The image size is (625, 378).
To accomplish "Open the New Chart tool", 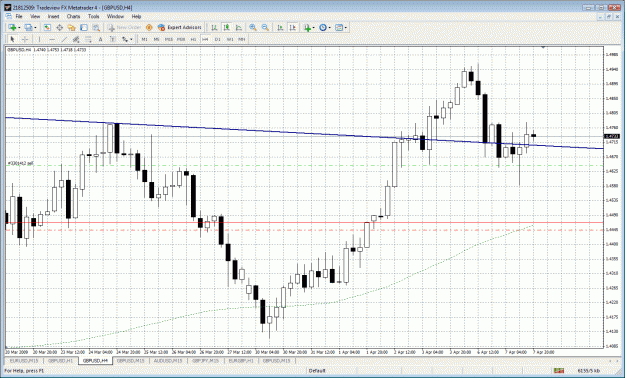I will coord(12,28).
